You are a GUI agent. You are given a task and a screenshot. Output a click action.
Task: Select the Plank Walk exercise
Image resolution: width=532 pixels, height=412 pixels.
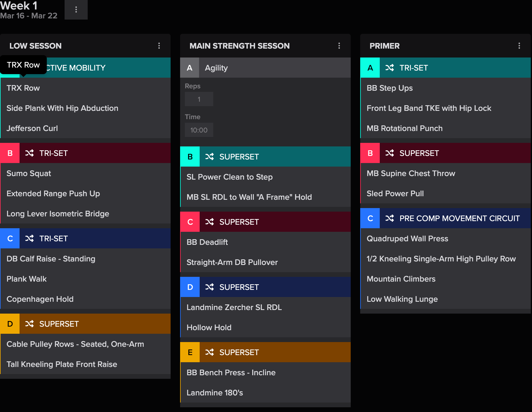click(x=85, y=279)
